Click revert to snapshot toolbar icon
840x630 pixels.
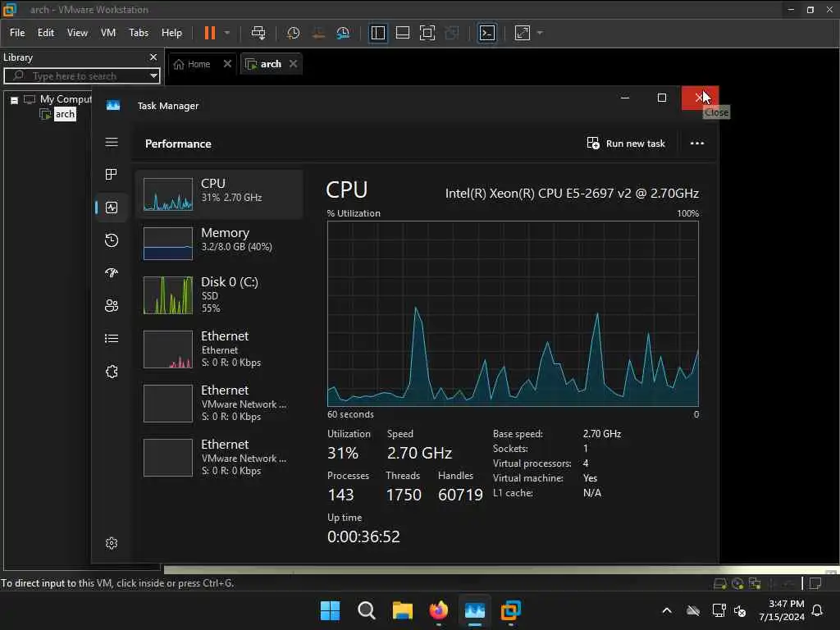coord(318,33)
